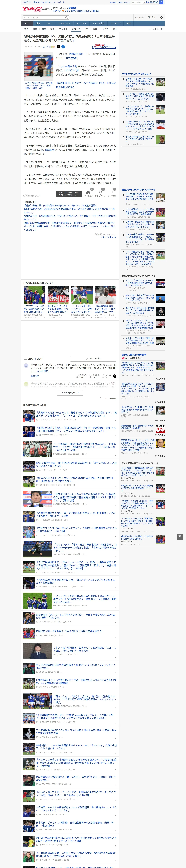Open 国立競技場 link in article

pos(72,58)
